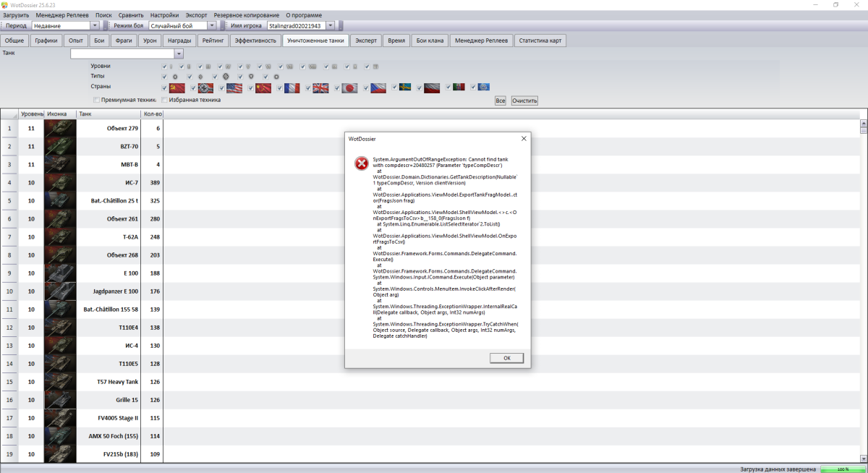The image size is (868, 473).
Task: Open the О программе menu
Action: (304, 14)
